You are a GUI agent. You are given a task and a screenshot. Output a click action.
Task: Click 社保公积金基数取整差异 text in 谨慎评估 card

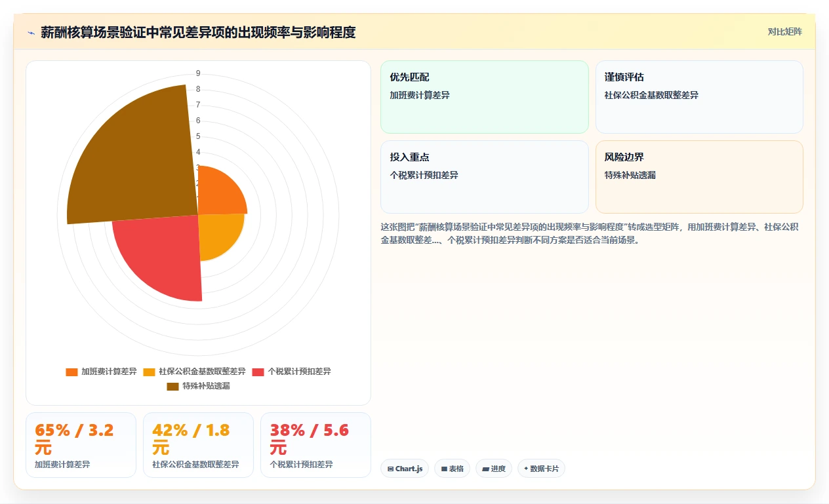[651, 96]
